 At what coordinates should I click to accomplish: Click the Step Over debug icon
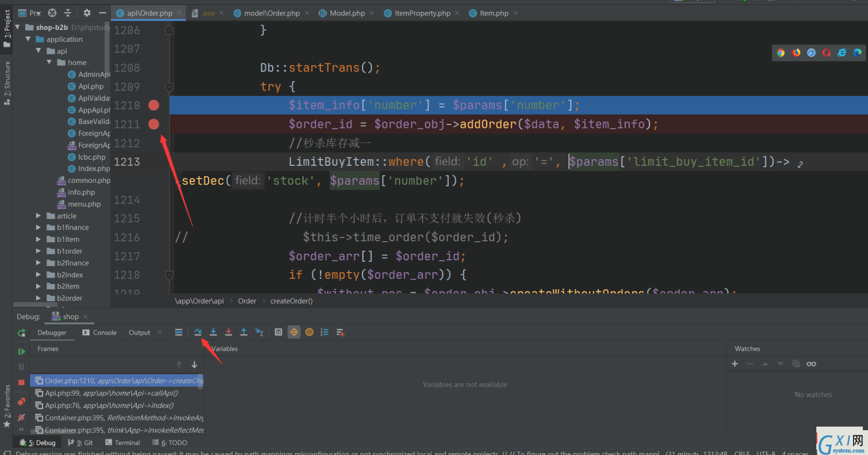pos(198,332)
